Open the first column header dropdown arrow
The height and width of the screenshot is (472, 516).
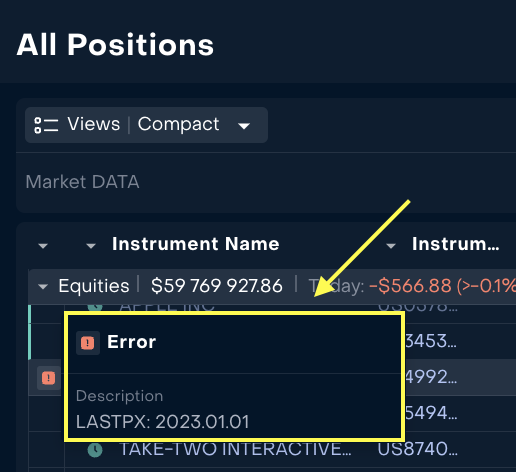coord(43,246)
